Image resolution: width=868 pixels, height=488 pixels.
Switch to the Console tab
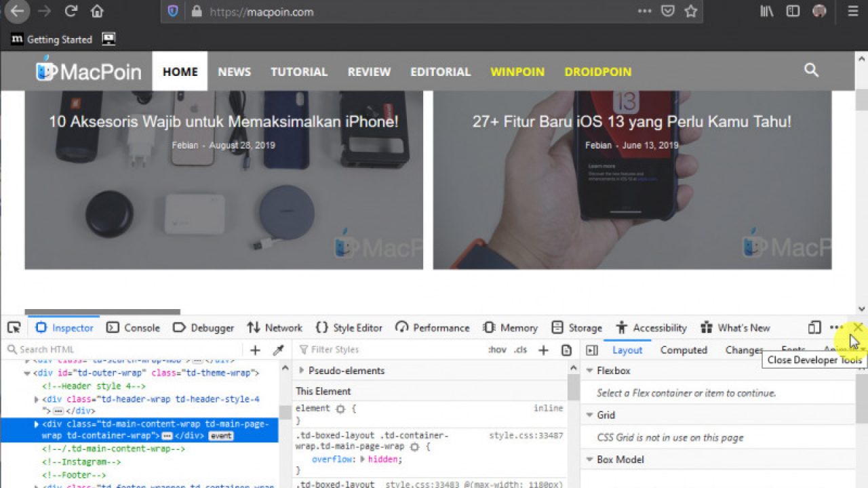point(134,327)
